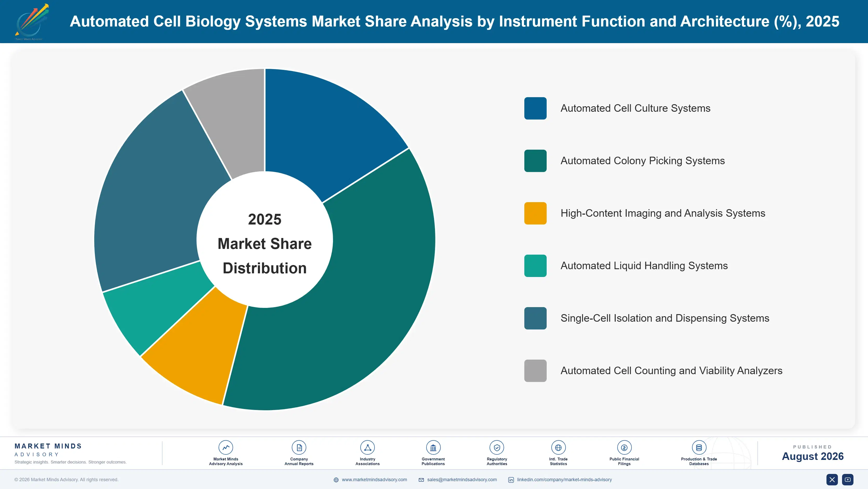Select Automated Cell Culture Systems legend label

click(635, 108)
